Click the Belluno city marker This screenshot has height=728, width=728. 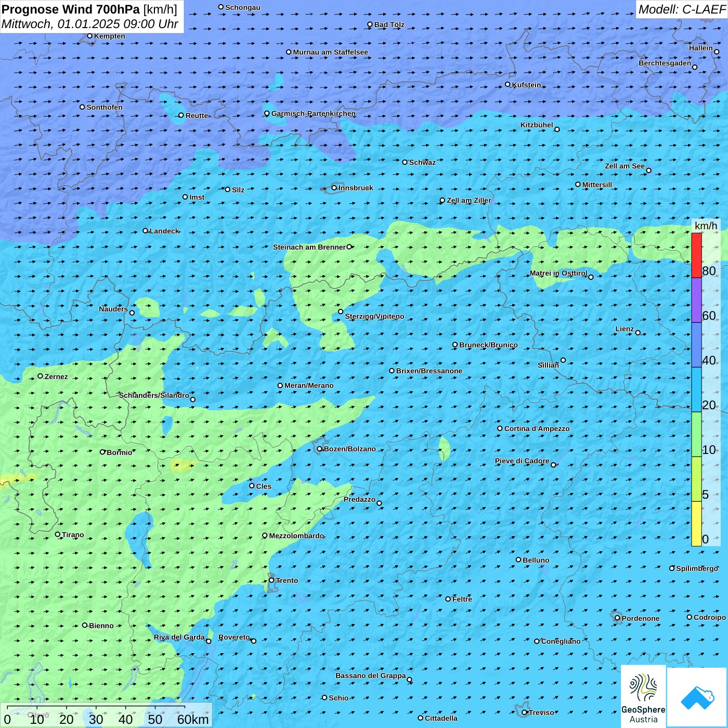pyautogui.click(x=518, y=560)
